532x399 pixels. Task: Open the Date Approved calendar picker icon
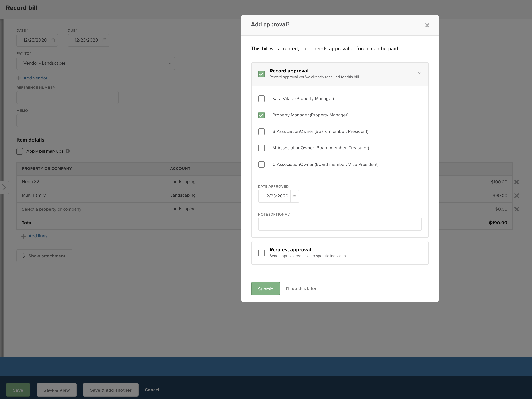click(x=294, y=196)
